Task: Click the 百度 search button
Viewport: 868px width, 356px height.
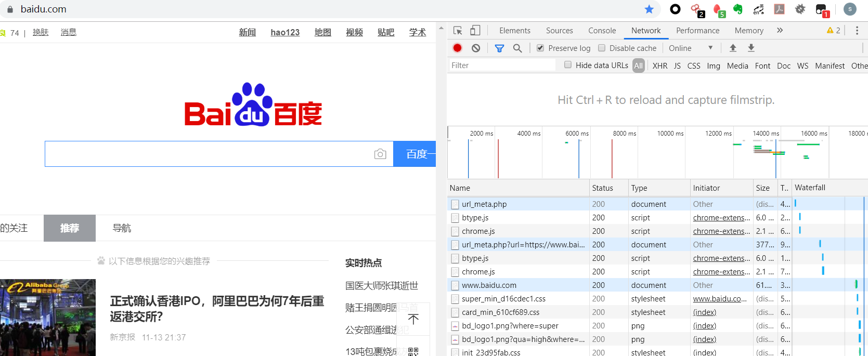Action: (x=414, y=154)
